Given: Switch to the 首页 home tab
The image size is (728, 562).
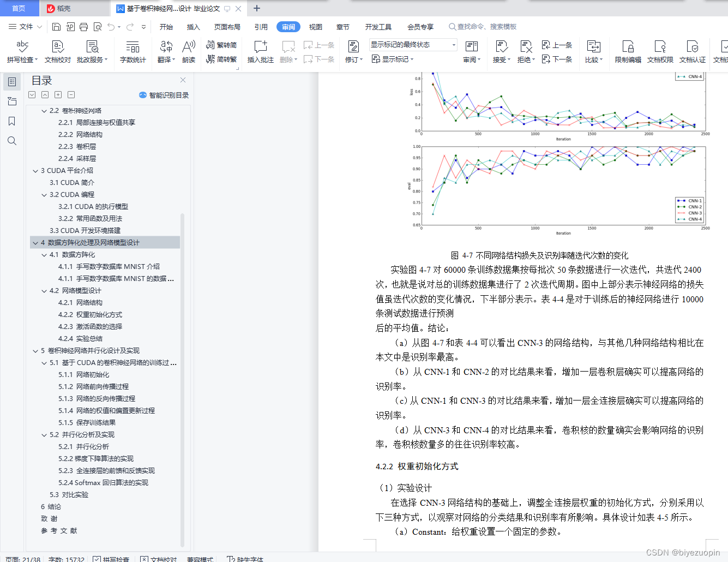Looking at the screenshot, I should (x=19, y=8).
